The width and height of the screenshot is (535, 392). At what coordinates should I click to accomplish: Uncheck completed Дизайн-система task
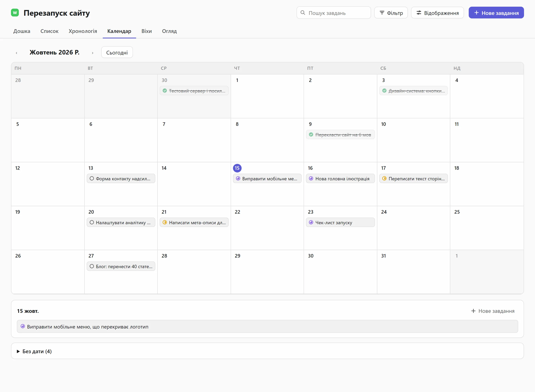pyautogui.click(x=384, y=91)
